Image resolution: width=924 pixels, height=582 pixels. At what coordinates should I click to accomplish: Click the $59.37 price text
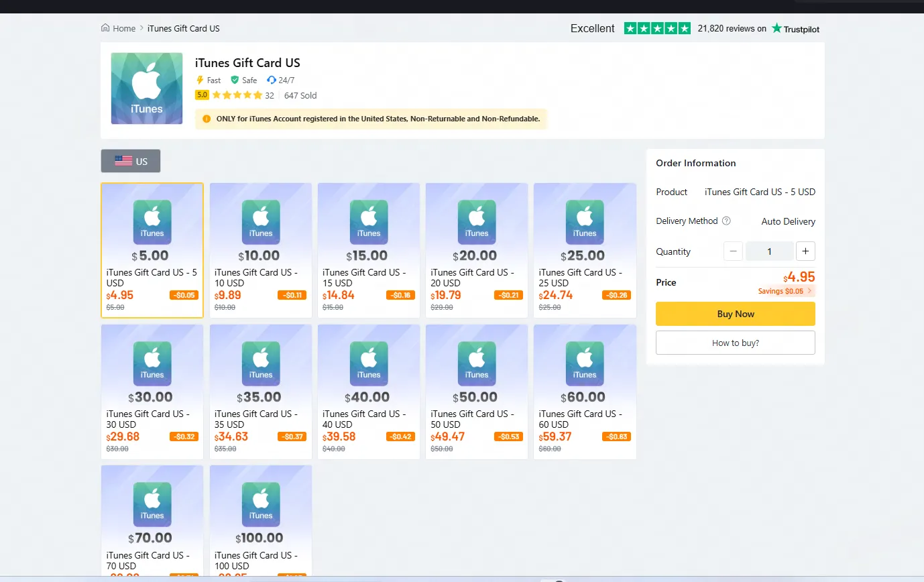(556, 436)
